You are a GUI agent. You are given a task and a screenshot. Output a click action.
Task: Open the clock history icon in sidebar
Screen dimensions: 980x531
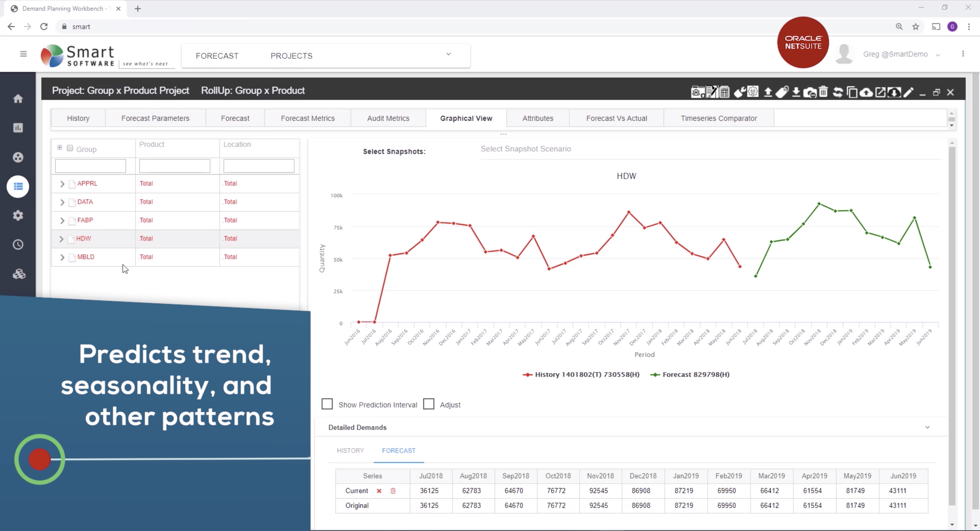[18, 244]
